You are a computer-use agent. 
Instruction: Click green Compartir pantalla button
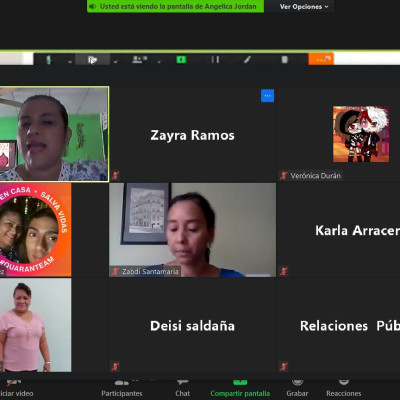pyautogui.click(x=240, y=389)
